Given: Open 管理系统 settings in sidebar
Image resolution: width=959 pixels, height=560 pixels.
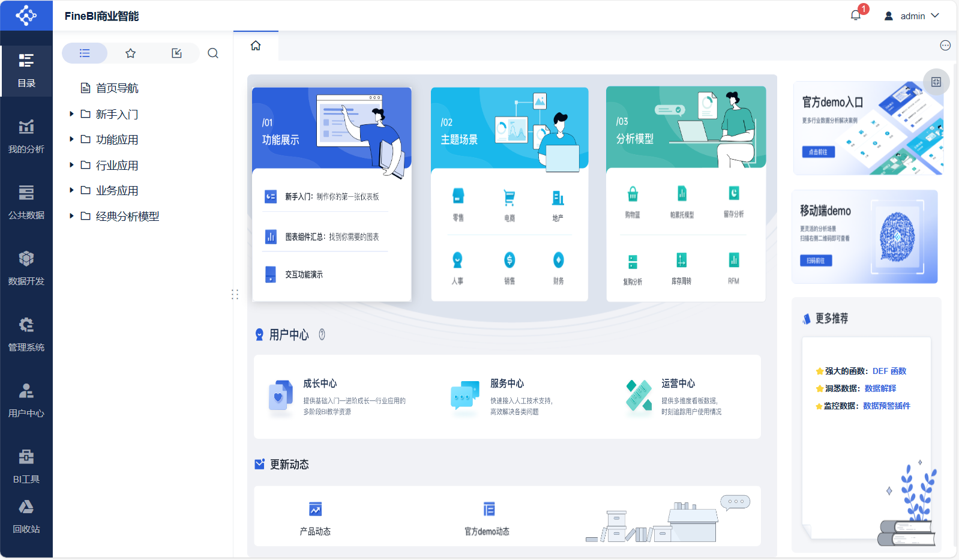Looking at the screenshot, I should pos(26,334).
